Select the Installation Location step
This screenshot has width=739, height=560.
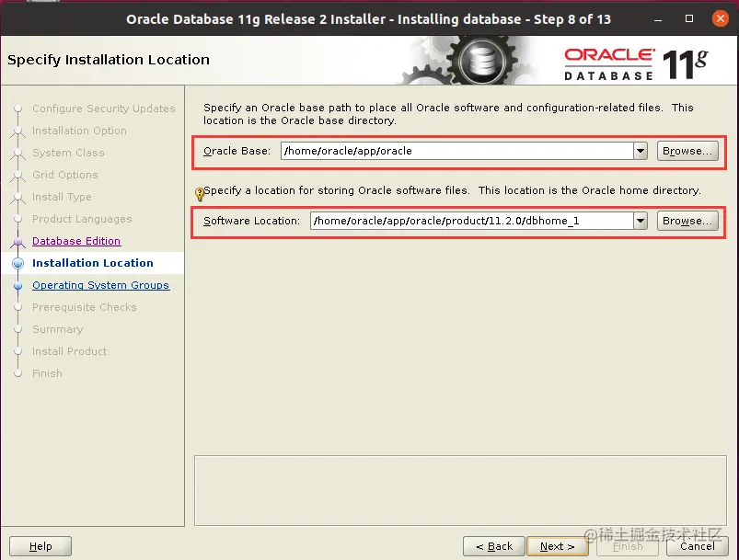[92, 263]
